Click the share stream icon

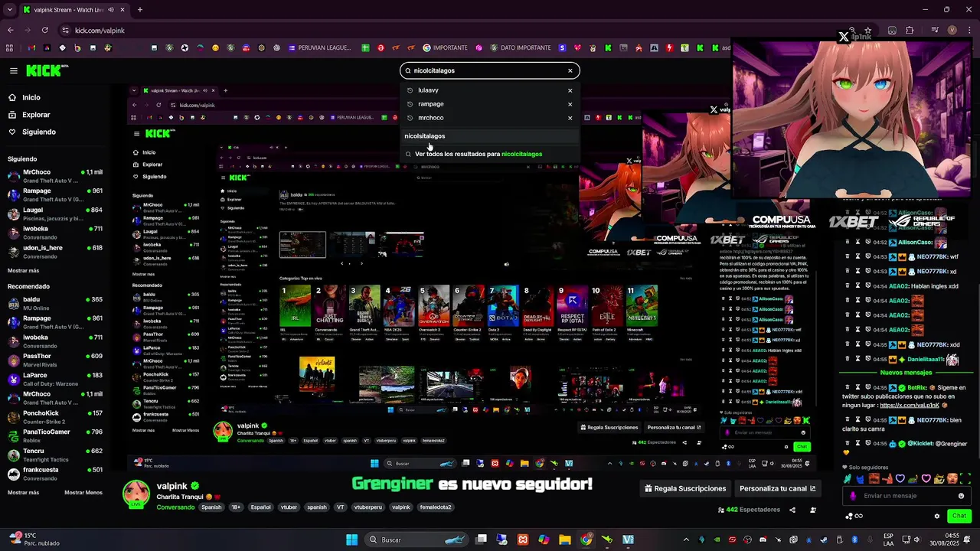[792, 510]
